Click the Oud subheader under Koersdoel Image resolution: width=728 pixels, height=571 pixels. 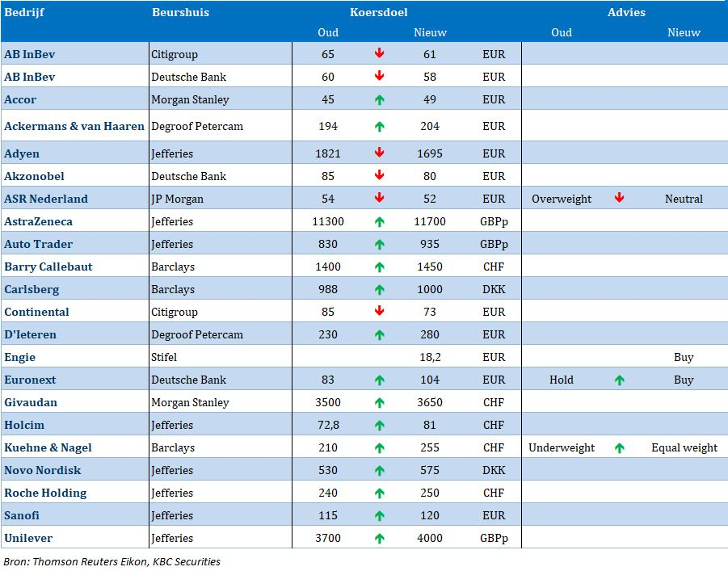pos(328,32)
